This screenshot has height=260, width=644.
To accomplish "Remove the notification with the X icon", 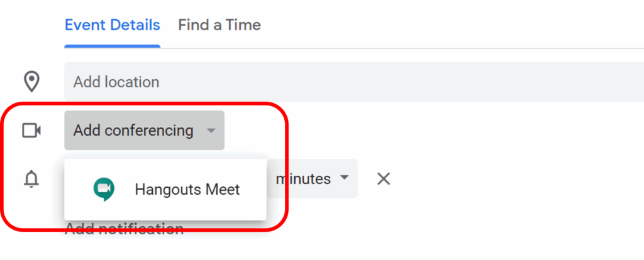I will pyautogui.click(x=384, y=179).
